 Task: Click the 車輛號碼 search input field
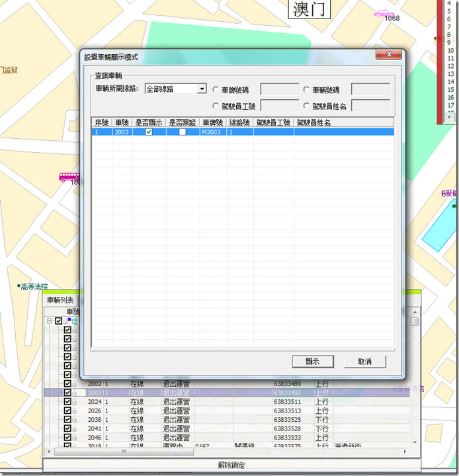click(370, 89)
